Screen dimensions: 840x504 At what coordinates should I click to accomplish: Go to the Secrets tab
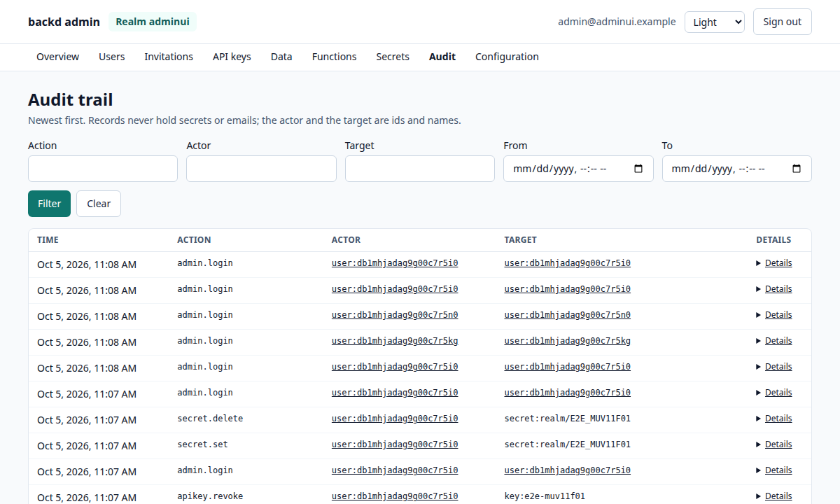pyautogui.click(x=393, y=57)
